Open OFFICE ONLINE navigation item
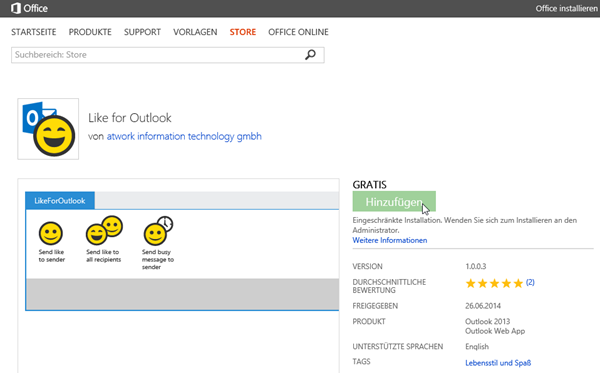 pyautogui.click(x=298, y=32)
